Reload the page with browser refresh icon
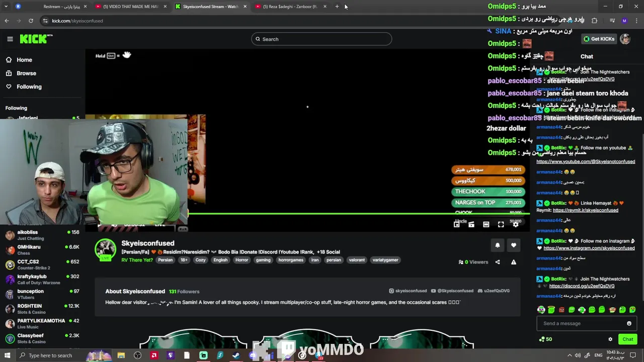 click(31, 21)
